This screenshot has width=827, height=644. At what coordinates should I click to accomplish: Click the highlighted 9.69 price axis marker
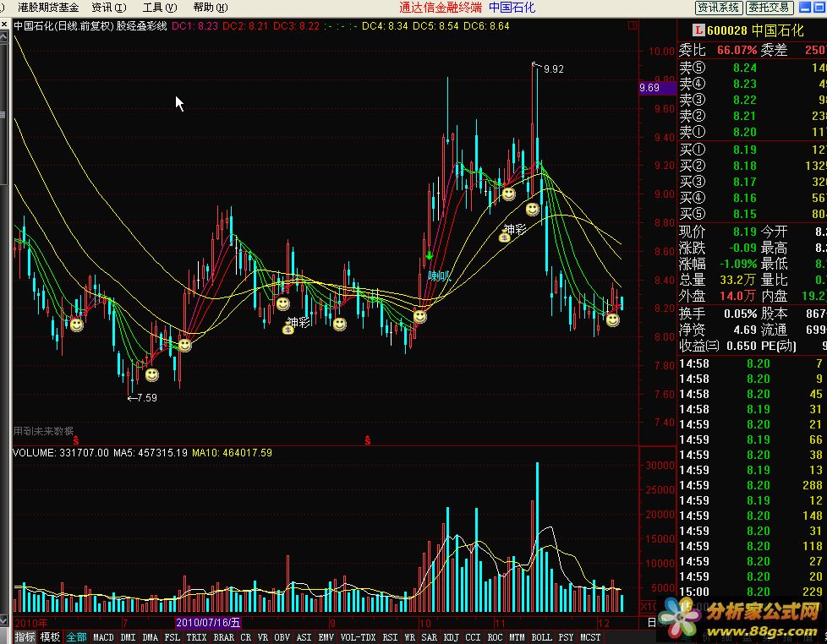coord(657,88)
